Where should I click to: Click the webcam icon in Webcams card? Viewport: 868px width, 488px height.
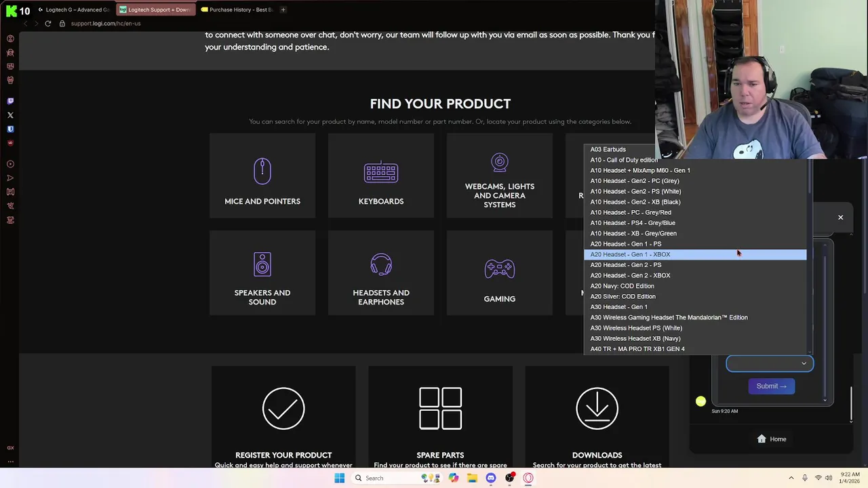[500, 163]
